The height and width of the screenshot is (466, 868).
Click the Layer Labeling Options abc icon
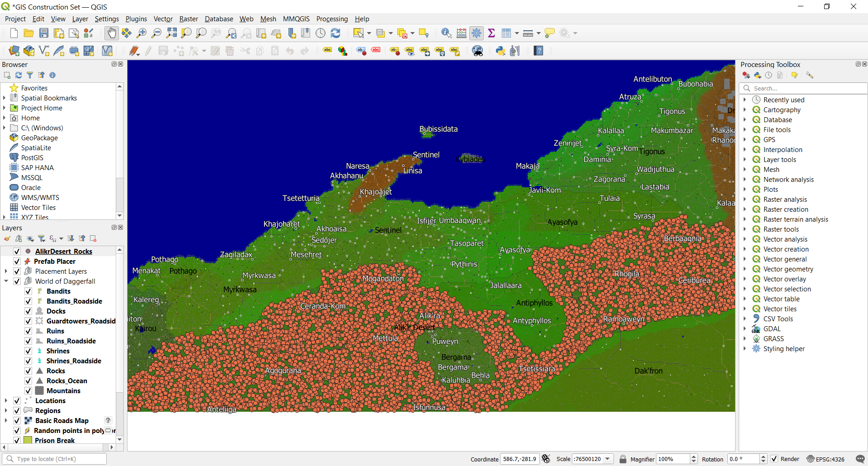[328, 51]
